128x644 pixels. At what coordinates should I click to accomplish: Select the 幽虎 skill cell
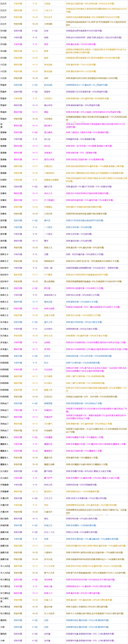point(46,58)
